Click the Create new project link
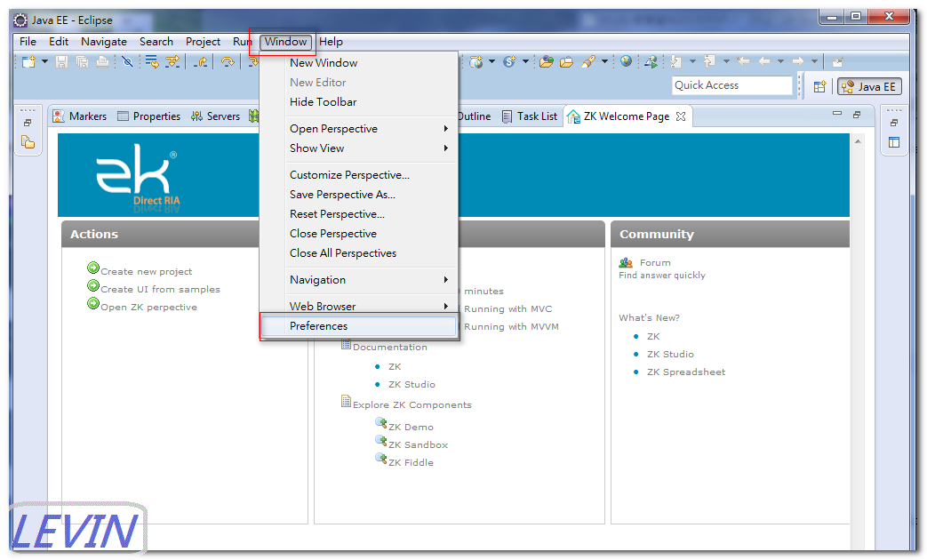Screen dimensions: 927x560 (x=146, y=271)
